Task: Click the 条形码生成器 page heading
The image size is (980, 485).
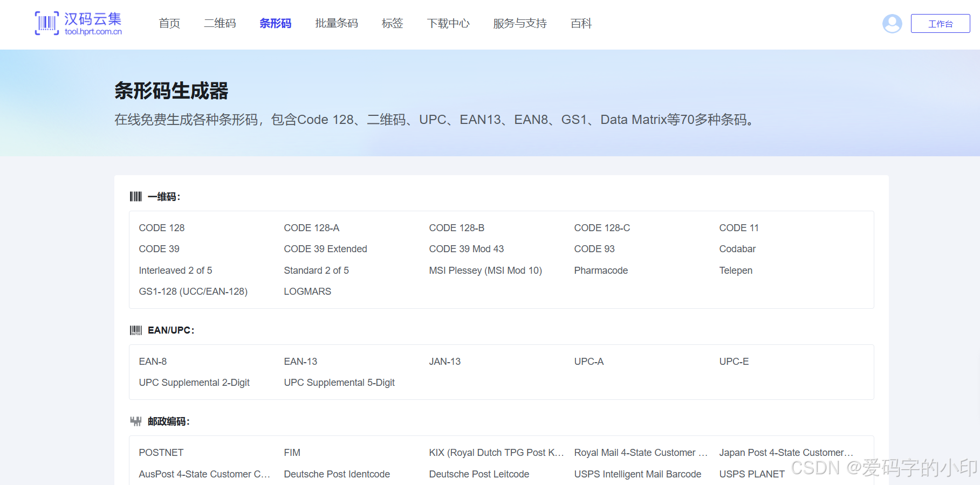Action: tap(172, 91)
